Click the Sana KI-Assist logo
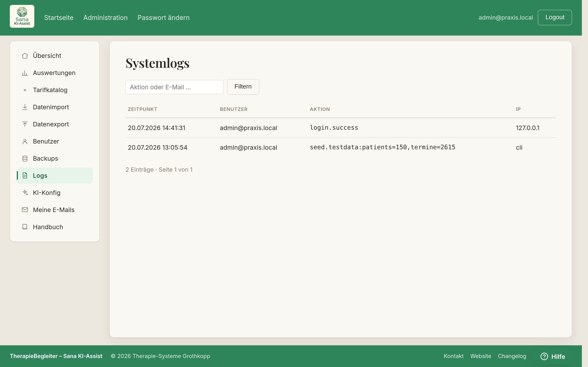The width and height of the screenshot is (588, 367). (x=22, y=16)
